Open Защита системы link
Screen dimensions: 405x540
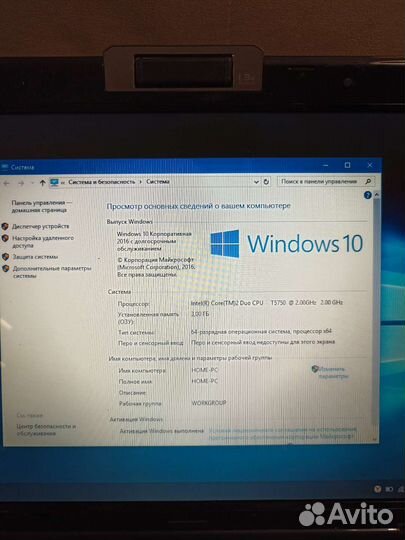pos(35,257)
